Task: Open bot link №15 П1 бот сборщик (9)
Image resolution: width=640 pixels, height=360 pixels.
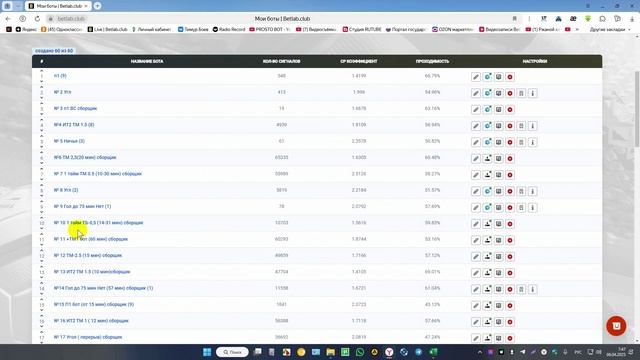Action: pyautogui.click(x=94, y=304)
